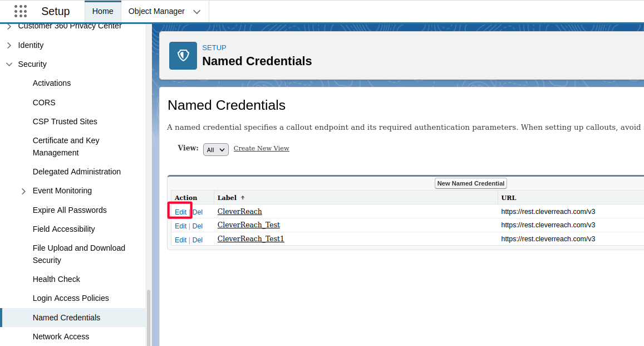This screenshot has height=346, width=644.
Task: Click the New Named Credential button
Action: [471, 183]
